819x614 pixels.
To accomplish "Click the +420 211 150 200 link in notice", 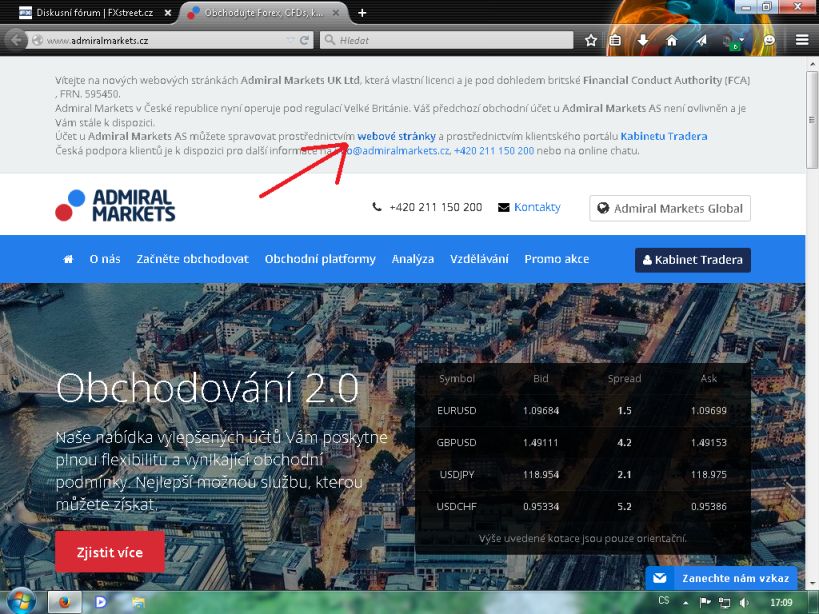I will [494, 150].
